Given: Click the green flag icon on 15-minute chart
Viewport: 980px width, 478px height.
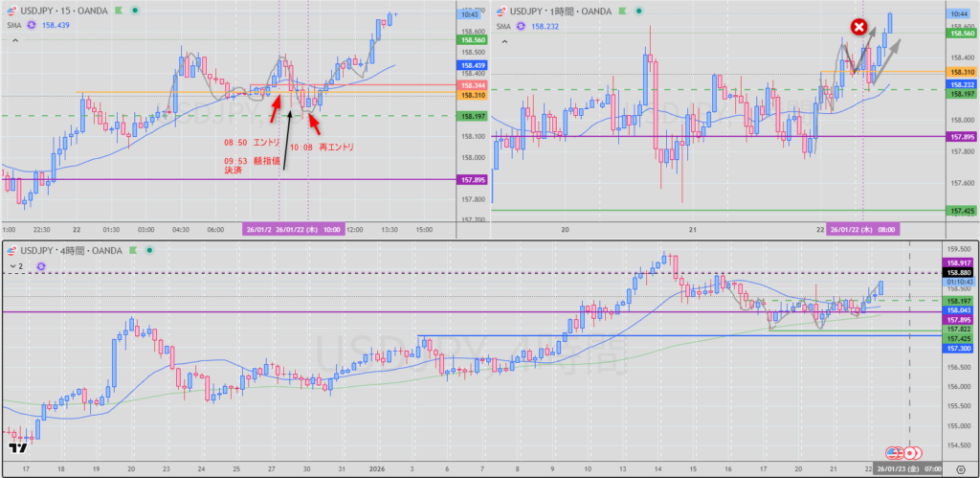Looking at the screenshot, I should (x=120, y=11).
